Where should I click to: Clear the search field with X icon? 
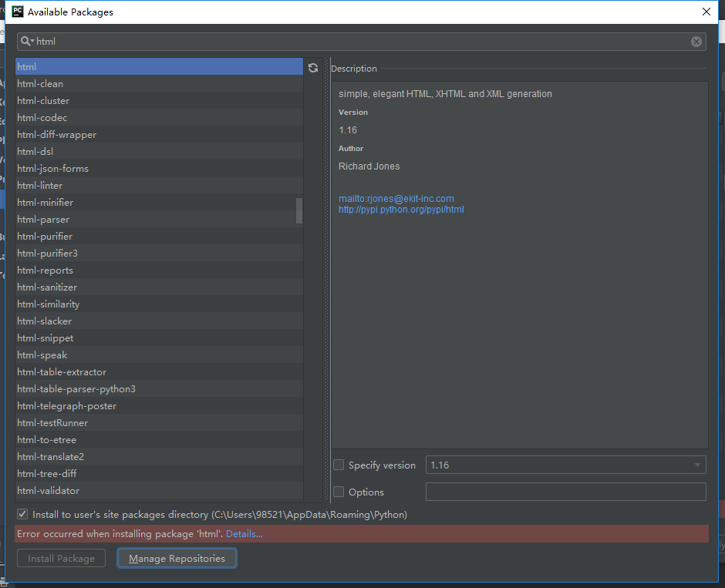(696, 42)
